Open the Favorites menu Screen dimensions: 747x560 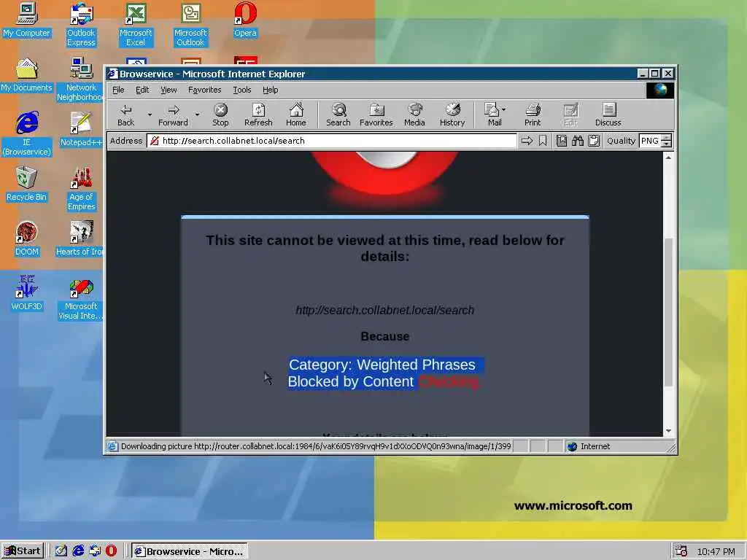(x=204, y=90)
